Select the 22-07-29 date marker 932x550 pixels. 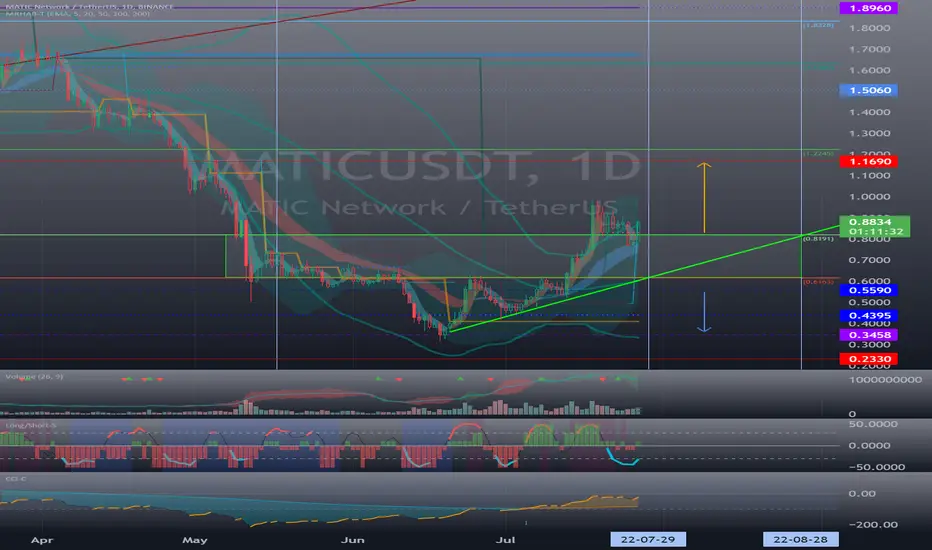point(648,540)
